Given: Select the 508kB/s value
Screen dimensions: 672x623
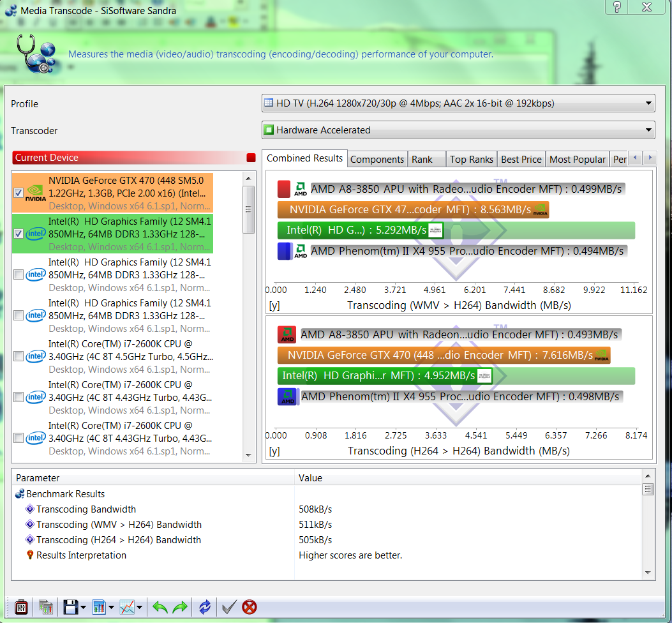Looking at the screenshot, I should point(315,509).
